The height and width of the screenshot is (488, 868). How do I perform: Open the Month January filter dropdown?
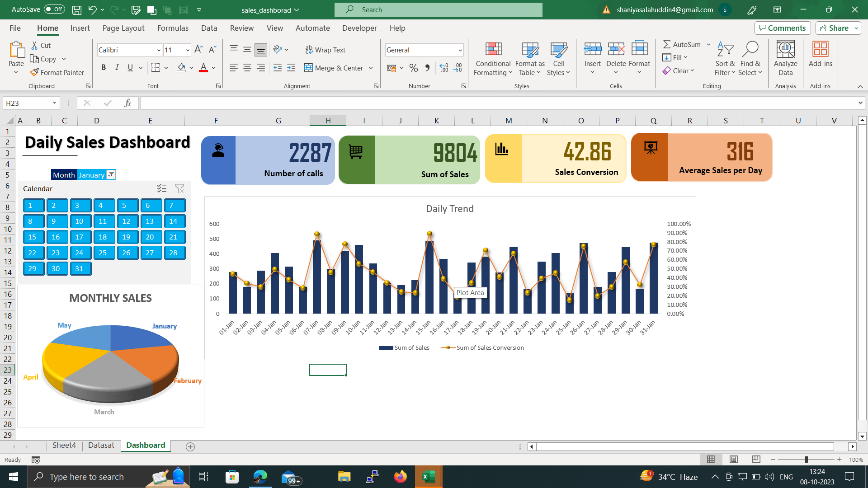pos(111,175)
